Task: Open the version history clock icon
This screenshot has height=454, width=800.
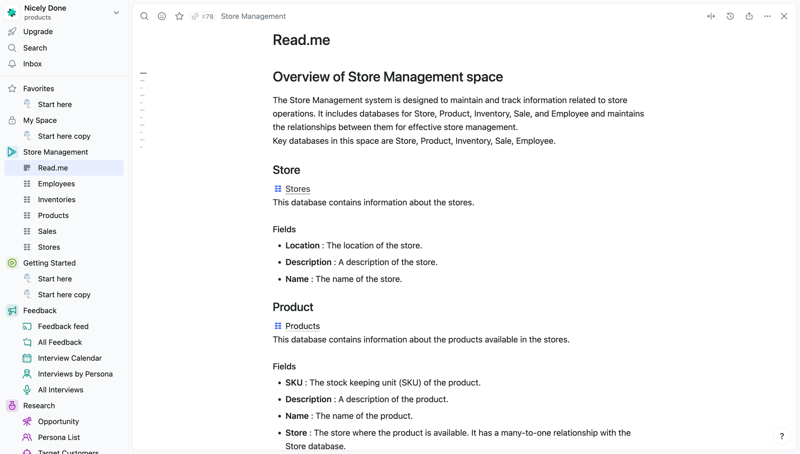Action: point(730,16)
